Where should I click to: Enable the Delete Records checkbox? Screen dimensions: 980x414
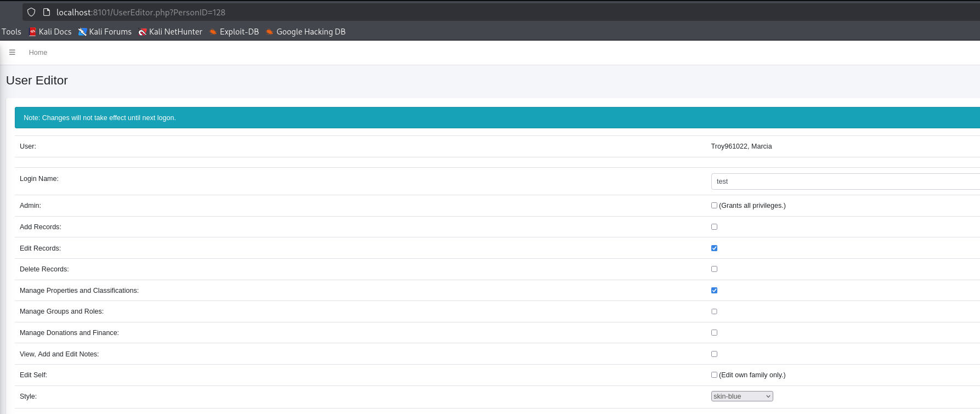(x=714, y=269)
